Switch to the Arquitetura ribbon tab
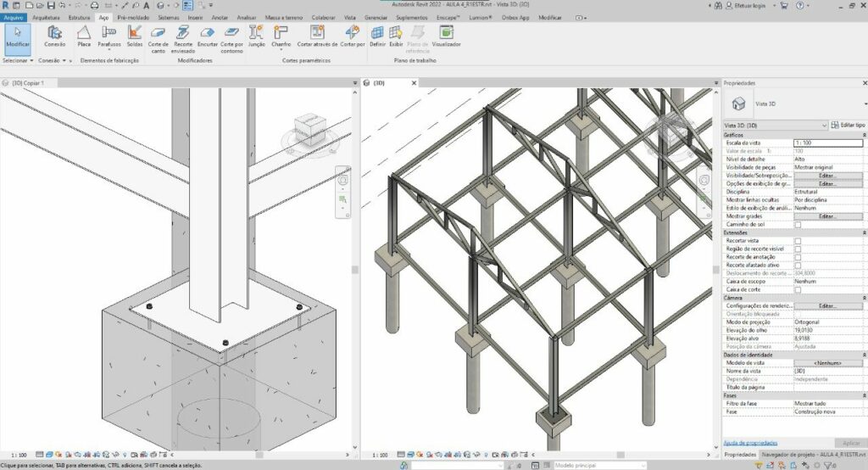 [x=46, y=18]
